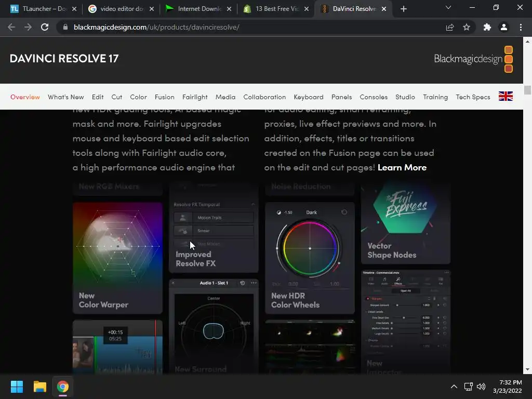Open a new browser tab
532x399 pixels.
point(403,9)
